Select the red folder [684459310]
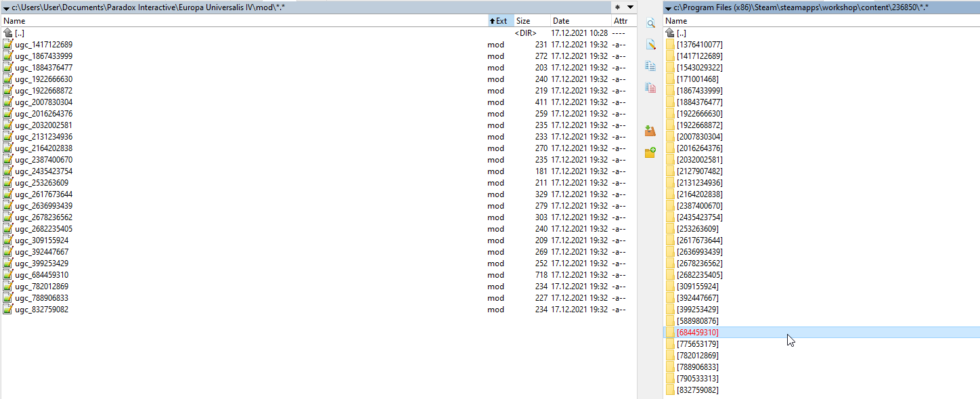 coord(822,333)
